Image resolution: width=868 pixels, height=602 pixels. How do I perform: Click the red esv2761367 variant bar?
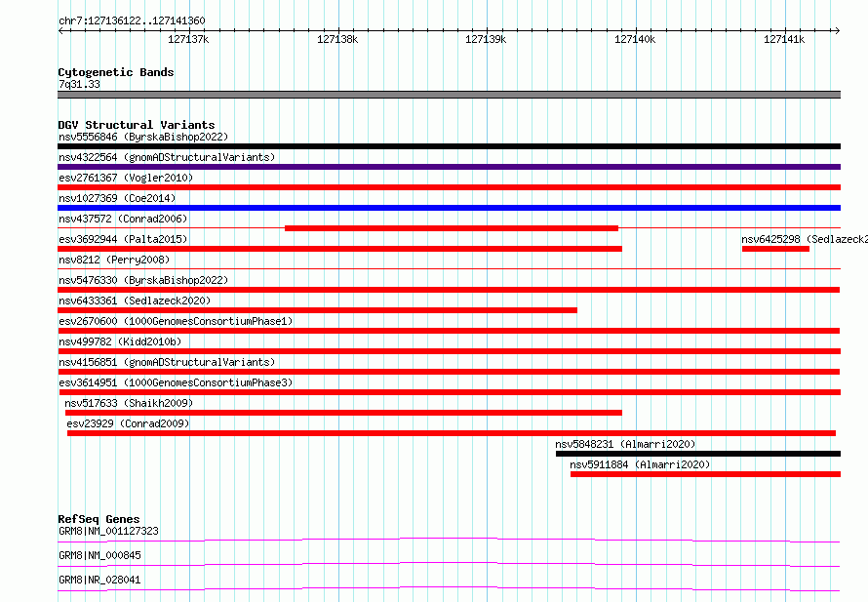point(449,187)
